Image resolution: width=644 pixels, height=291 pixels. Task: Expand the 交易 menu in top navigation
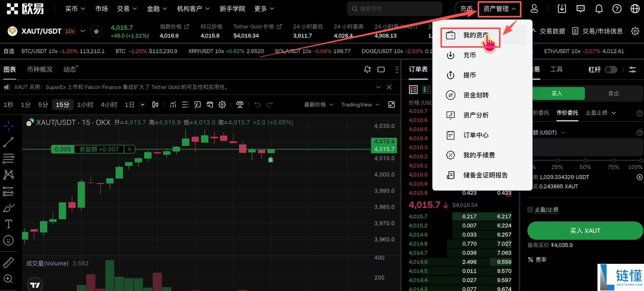point(127,9)
